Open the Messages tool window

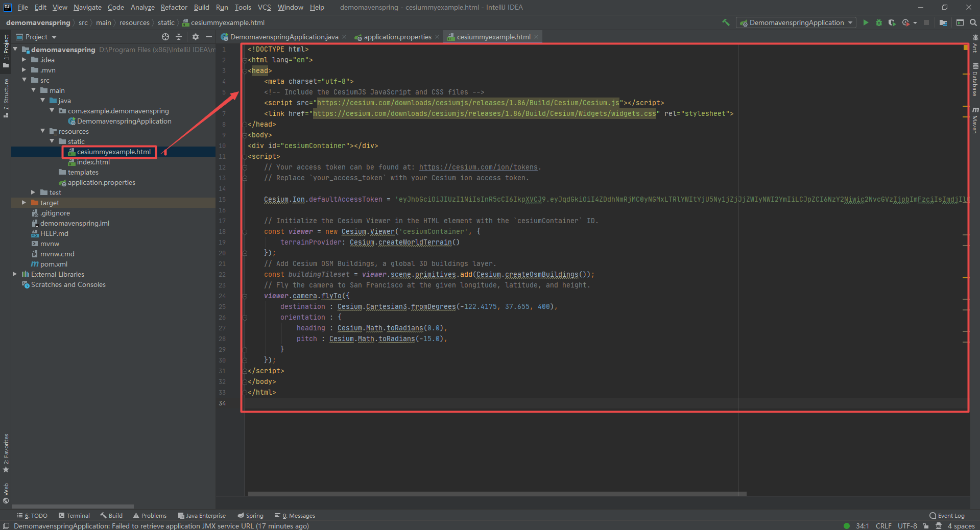click(295, 516)
